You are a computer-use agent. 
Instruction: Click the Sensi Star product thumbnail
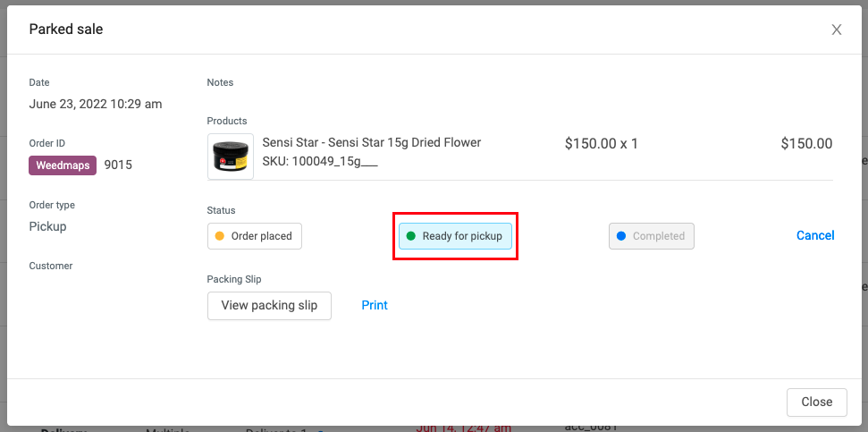pos(231,157)
